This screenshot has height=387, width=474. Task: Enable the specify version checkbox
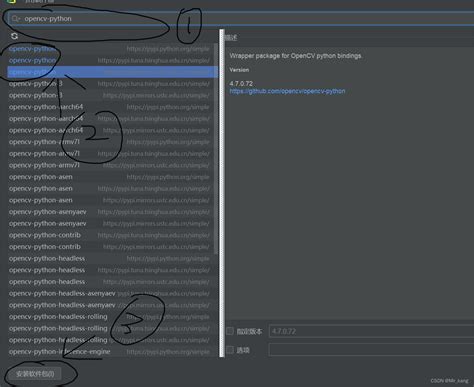pos(230,331)
